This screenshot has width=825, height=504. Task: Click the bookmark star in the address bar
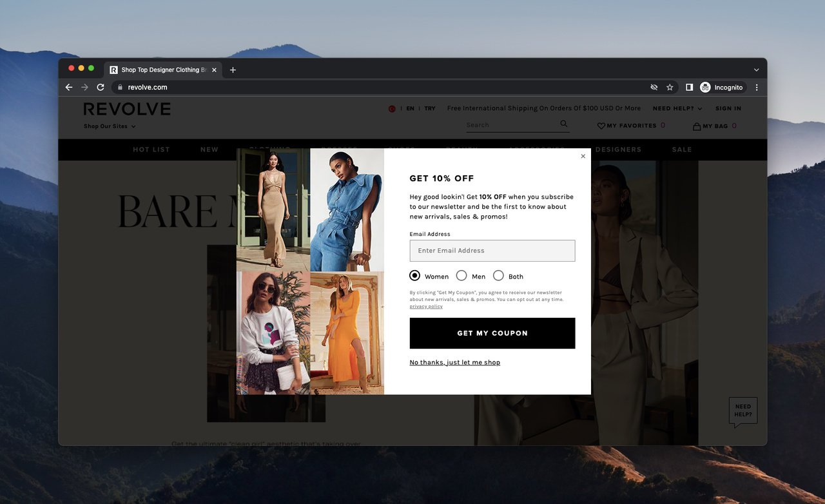coord(670,86)
